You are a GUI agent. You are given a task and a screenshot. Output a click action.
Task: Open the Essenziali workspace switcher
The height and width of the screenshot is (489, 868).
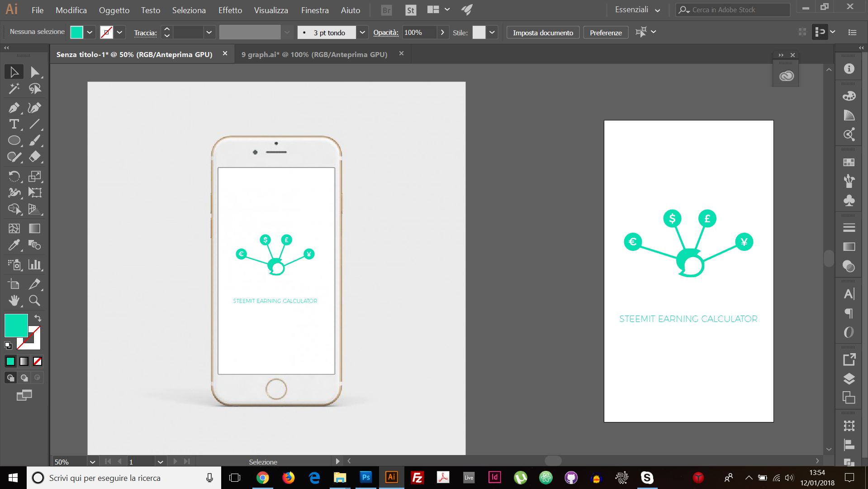[x=637, y=10]
